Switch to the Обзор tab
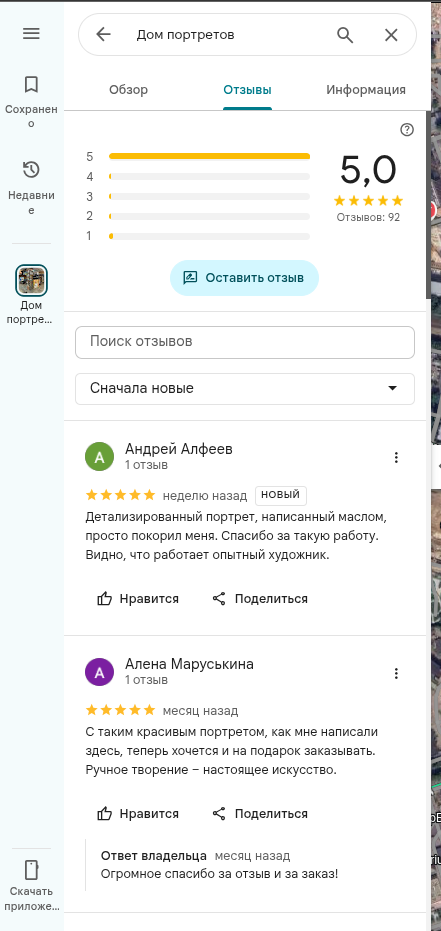The width and height of the screenshot is (441, 931). click(129, 90)
